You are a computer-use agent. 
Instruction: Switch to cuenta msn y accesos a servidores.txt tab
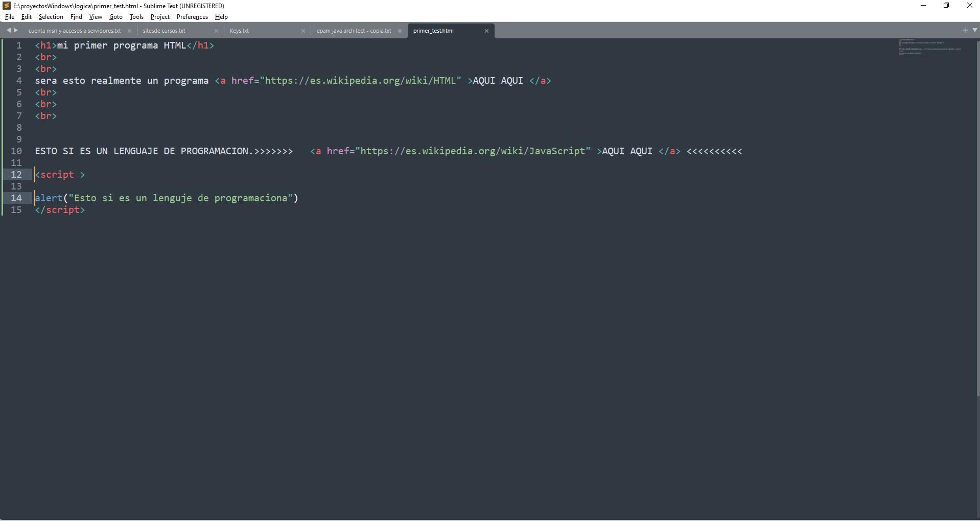(x=75, y=31)
